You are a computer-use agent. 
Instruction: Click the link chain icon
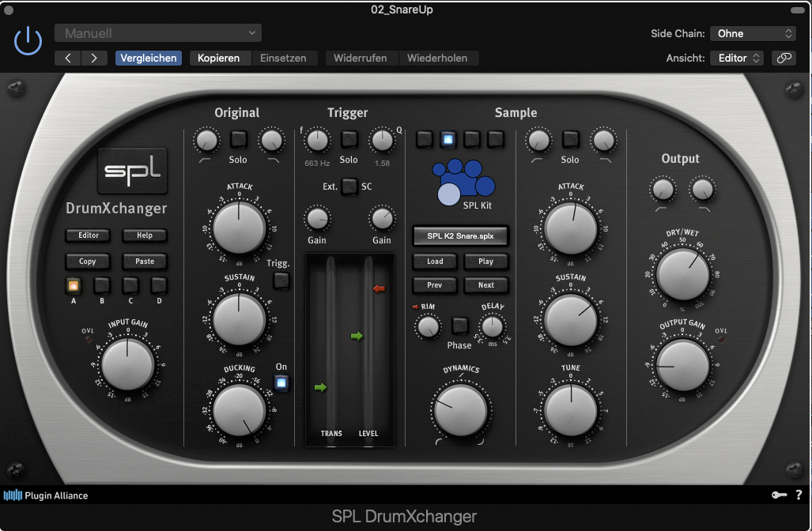784,58
